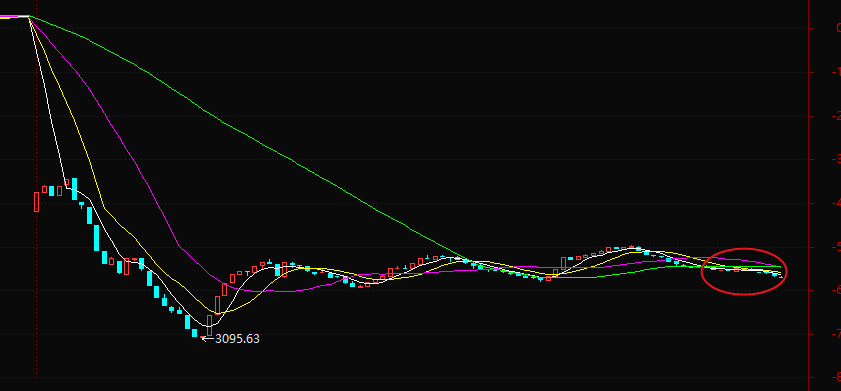Select the tall cyan candle atop the initial decline

(75, 189)
